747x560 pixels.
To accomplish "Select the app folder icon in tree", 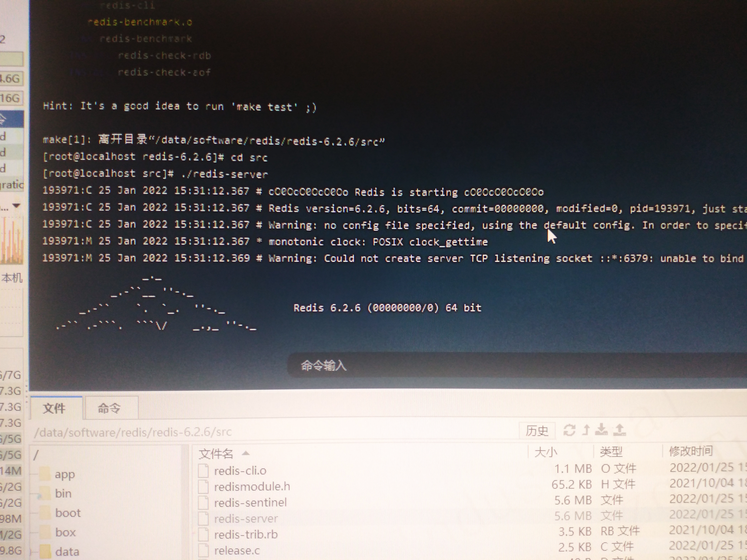I will point(45,474).
